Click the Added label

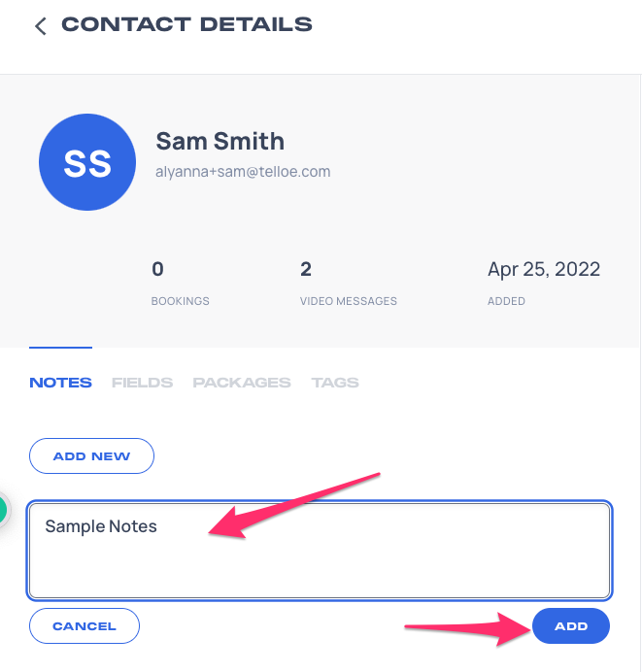tap(506, 301)
